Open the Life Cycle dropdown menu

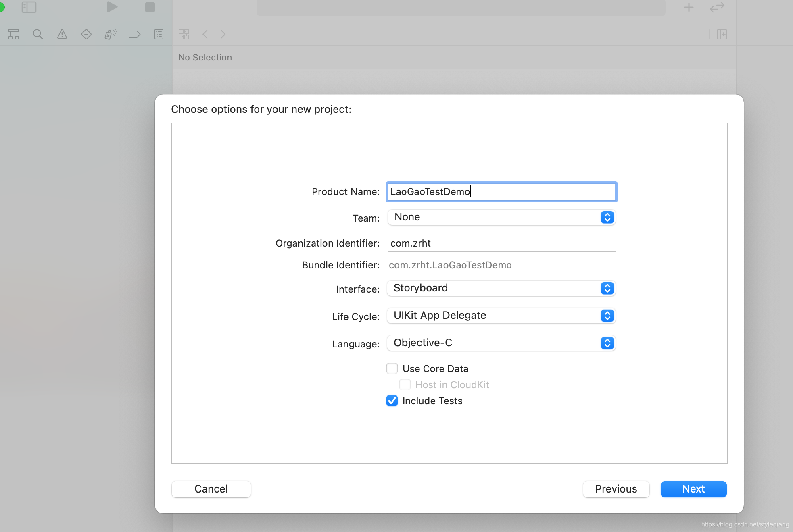coord(501,316)
